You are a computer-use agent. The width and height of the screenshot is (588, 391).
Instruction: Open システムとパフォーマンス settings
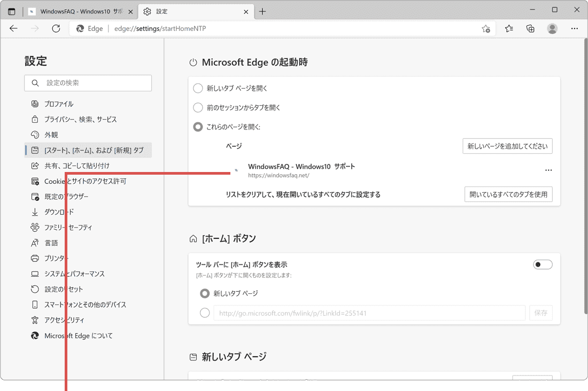click(88, 273)
